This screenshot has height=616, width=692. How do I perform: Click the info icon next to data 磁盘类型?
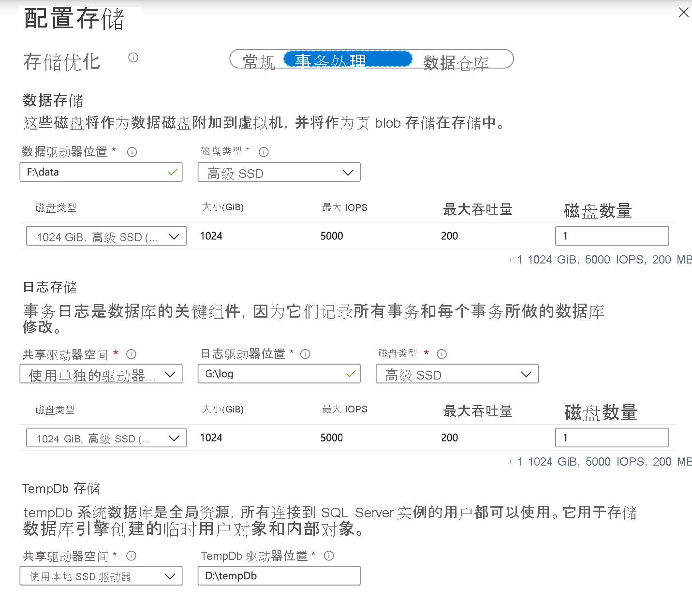[x=264, y=151]
